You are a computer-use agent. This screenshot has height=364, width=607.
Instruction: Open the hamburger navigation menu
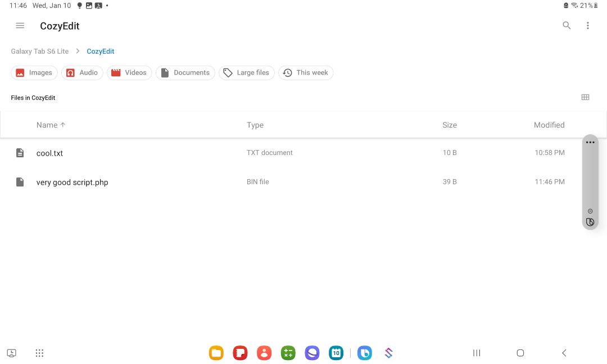tap(20, 26)
